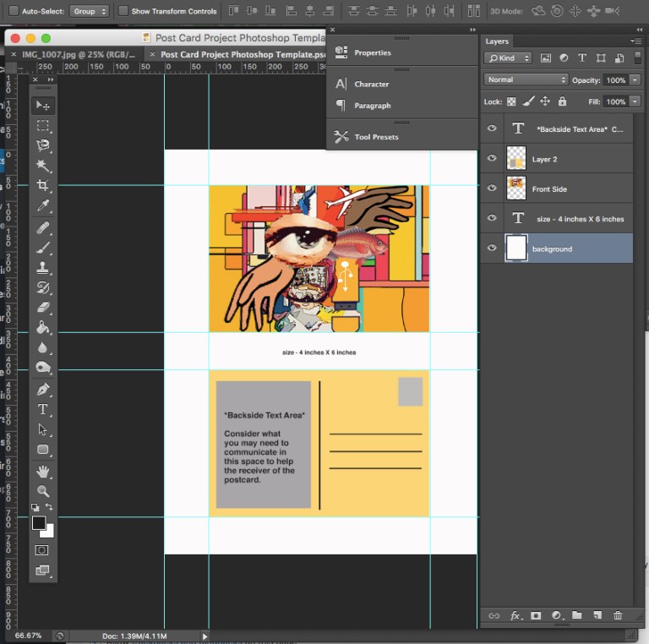Select the Eyedropper tool

(x=42, y=205)
